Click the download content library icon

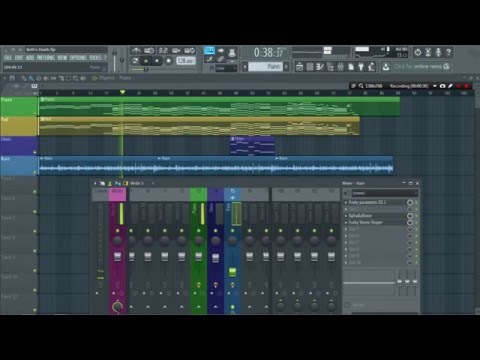(386, 67)
